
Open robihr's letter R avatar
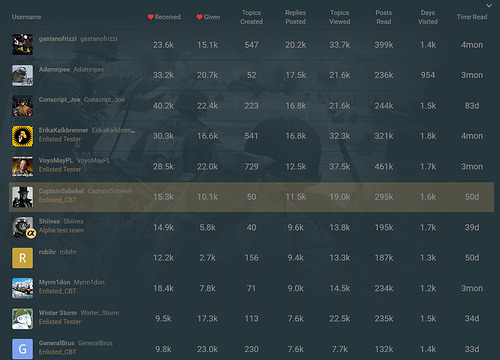pos(22,258)
